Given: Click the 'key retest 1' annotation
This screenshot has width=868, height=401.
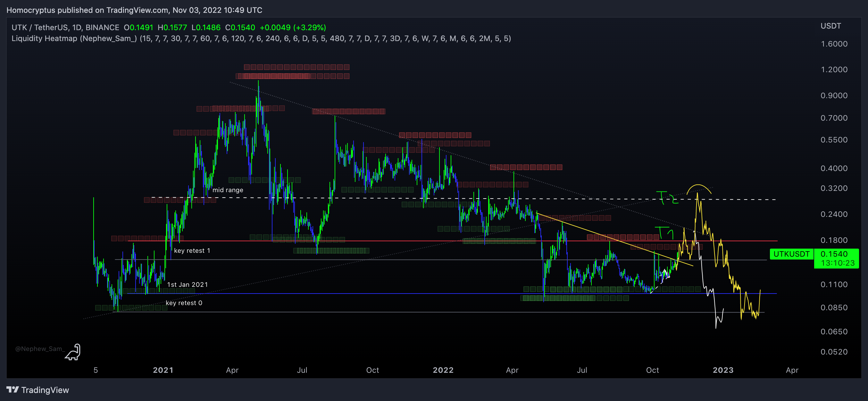Looking at the screenshot, I should [x=192, y=251].
